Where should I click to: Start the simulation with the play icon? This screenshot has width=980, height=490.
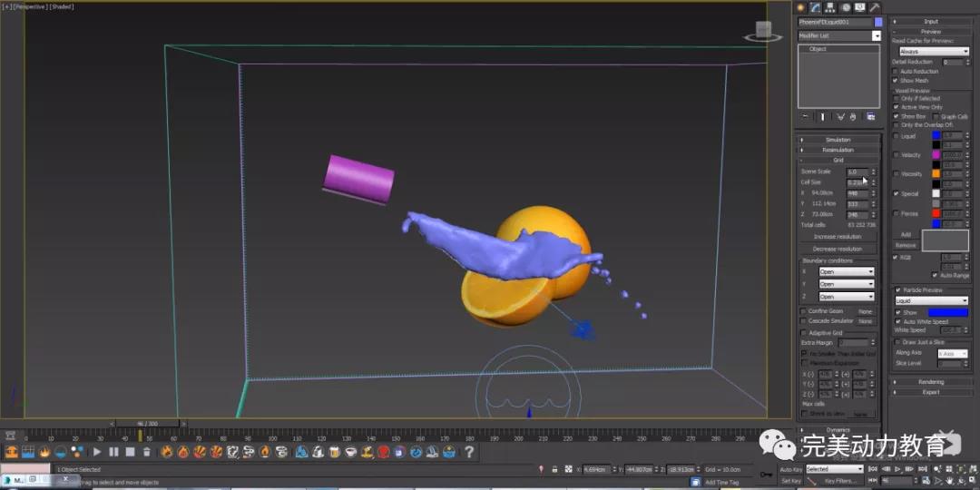[97, 452]
